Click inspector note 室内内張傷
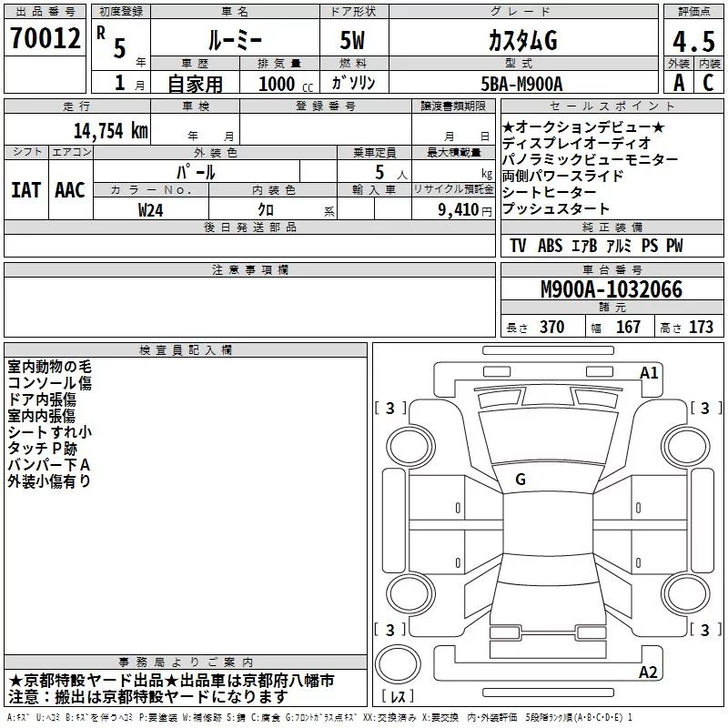The width and height of the screenshot is (728, 728). (x=42, y=416)
